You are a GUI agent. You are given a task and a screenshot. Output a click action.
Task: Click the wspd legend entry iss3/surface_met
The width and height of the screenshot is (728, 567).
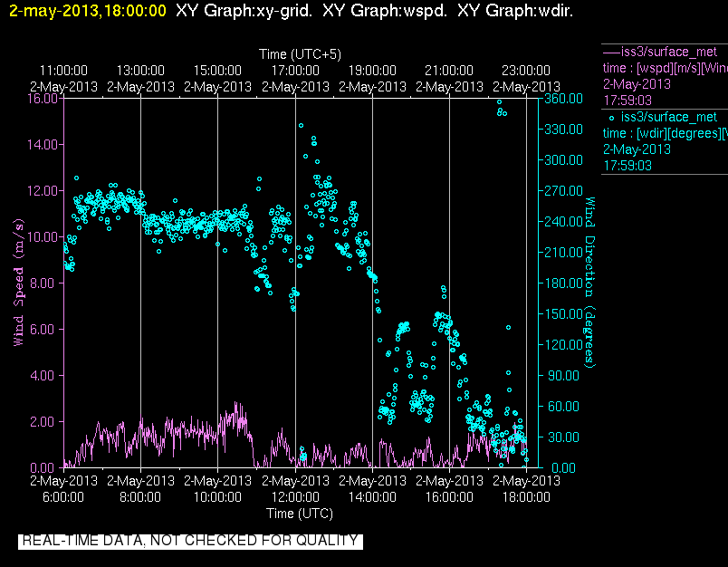coord(669,52)
